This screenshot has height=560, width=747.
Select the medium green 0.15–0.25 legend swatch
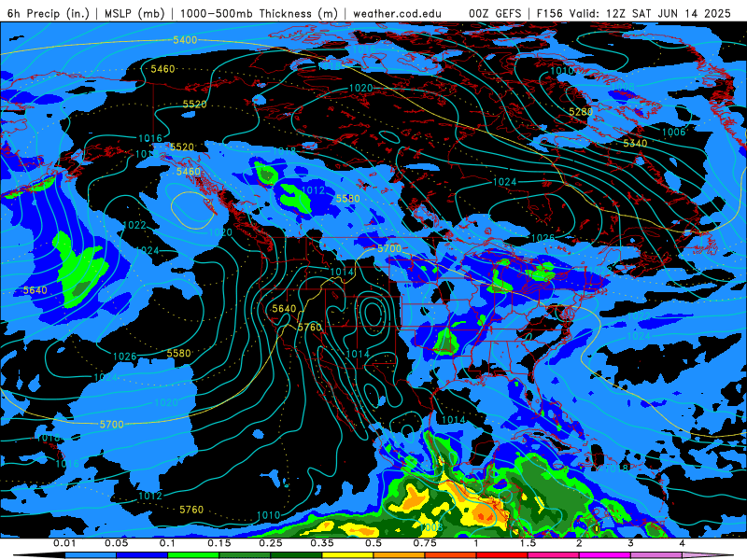(245, 555)
